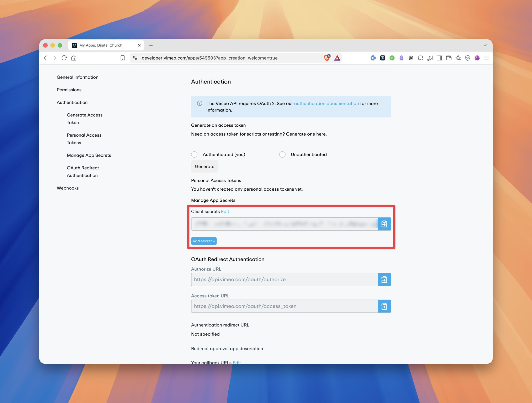Select the Unauthenticated radio option
Image resolution: width=532 pixels, height=403 pixels.
point(282,154)
